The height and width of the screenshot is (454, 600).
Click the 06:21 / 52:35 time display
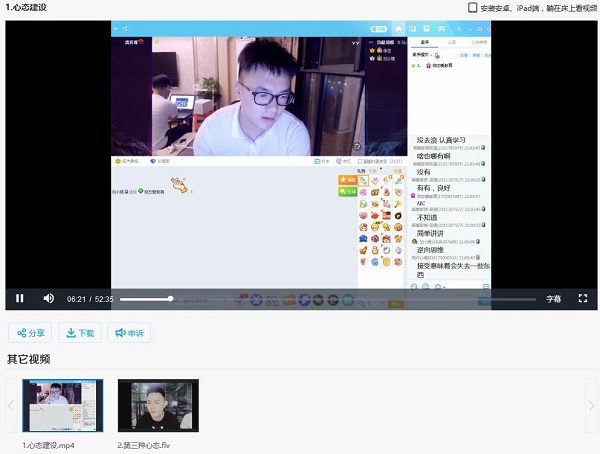coord(90,299)
